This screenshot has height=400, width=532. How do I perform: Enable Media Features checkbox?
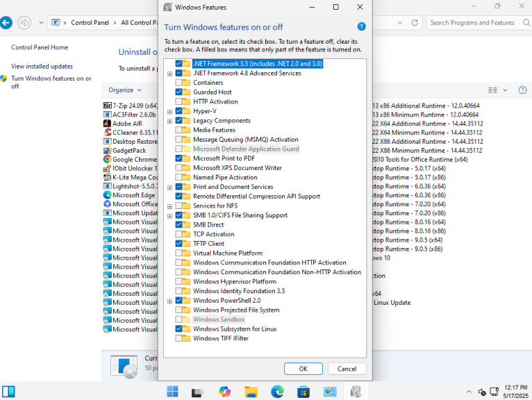[178, 130]
